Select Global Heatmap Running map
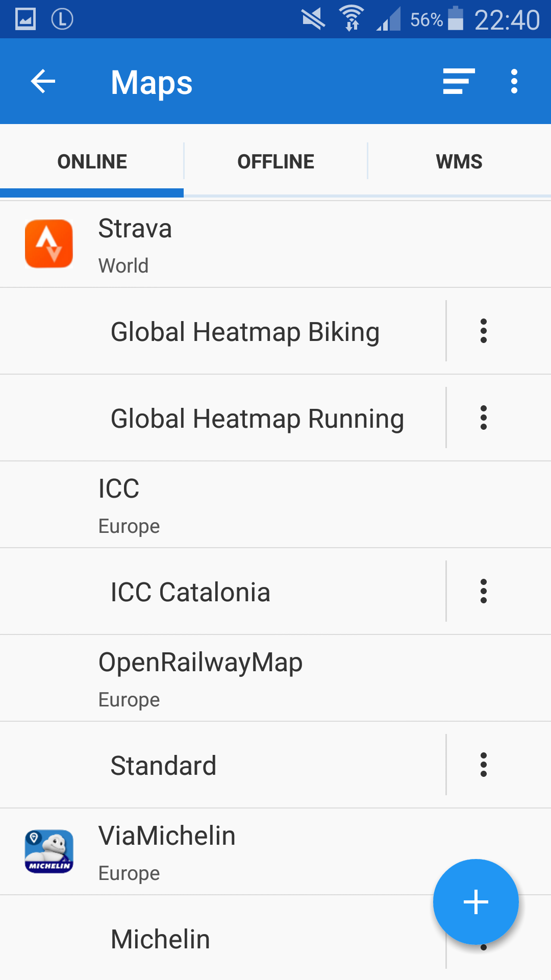Viewport: 551px width, 980px height. pyautogui.click(x=257, y=419)
